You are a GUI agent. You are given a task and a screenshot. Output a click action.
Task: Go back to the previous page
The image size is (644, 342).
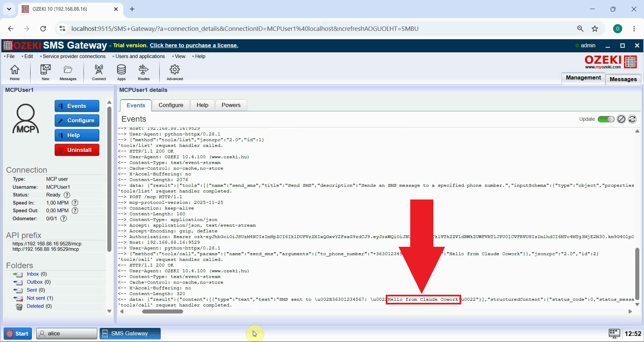point(11,28)
